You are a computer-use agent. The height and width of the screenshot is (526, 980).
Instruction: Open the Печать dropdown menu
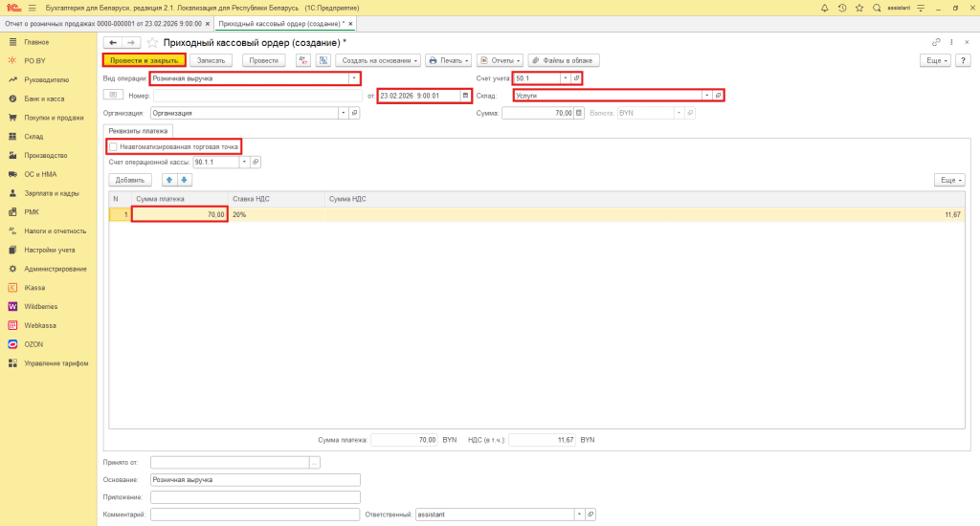pos(448,60)
